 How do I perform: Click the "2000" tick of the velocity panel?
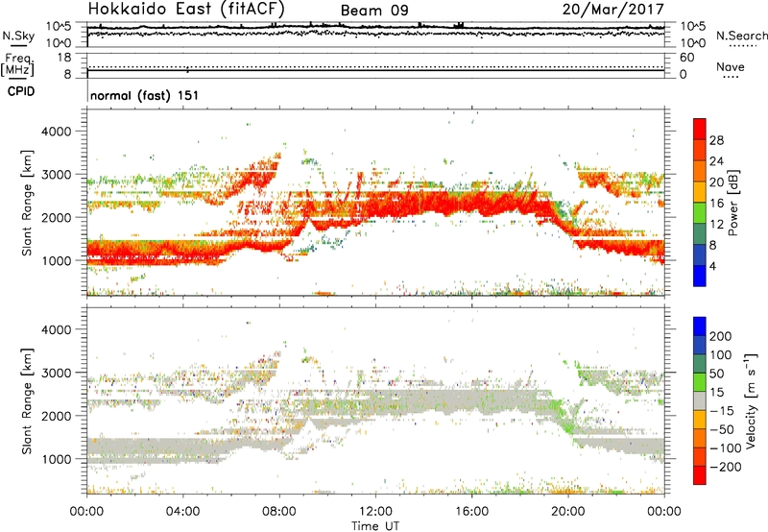(57, 416)
